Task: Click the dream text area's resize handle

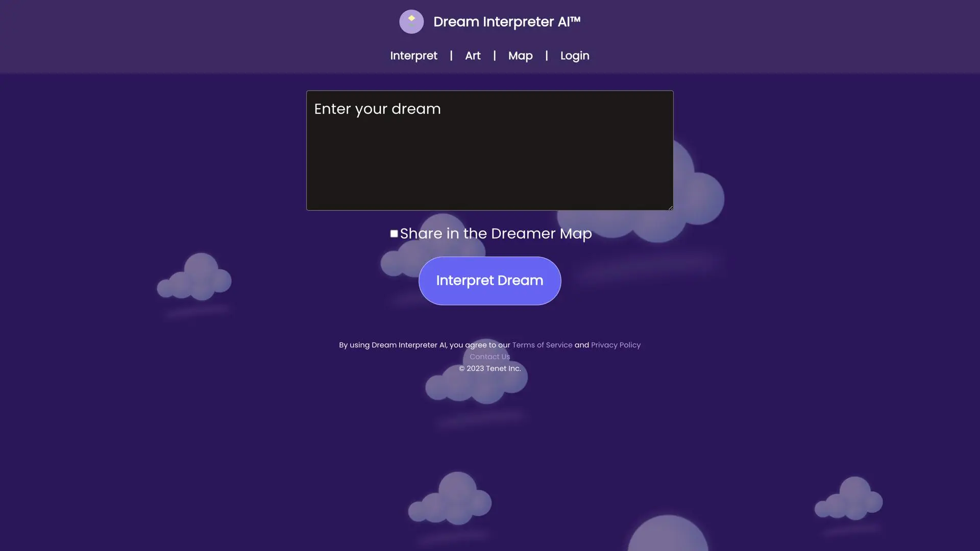Action: [x=670, y=207]
